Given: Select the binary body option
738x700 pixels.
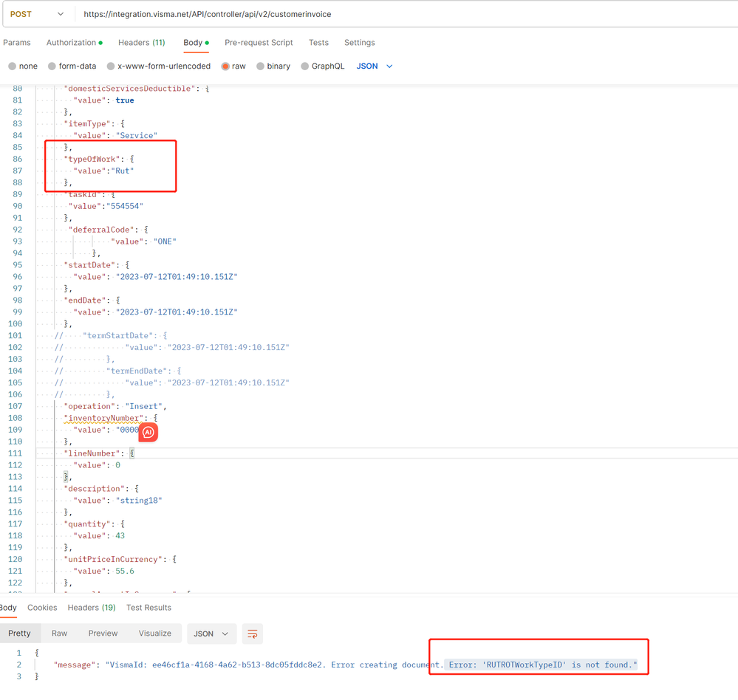Looking at the screenshot, I should pos(260,66).
